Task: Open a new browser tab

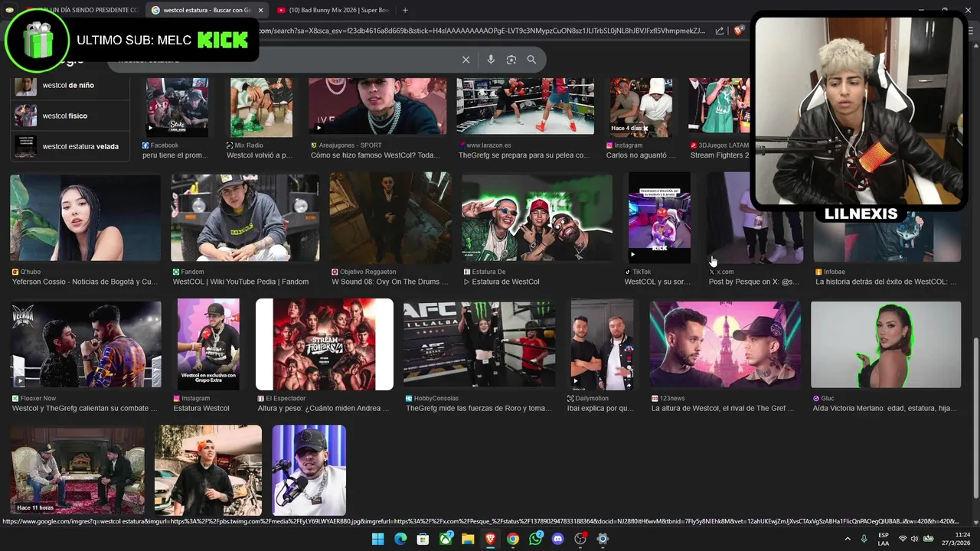Action: (x=405, y=10)
